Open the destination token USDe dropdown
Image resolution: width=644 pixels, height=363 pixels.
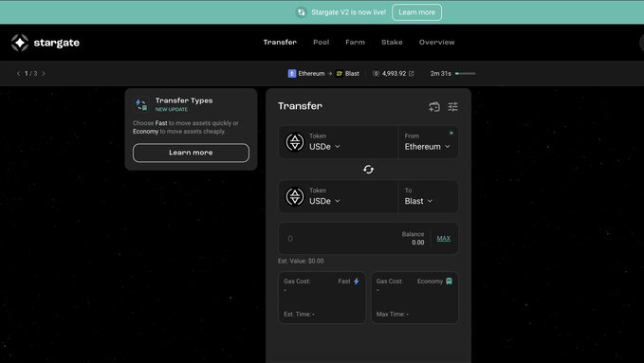click(x=324, y=201)
